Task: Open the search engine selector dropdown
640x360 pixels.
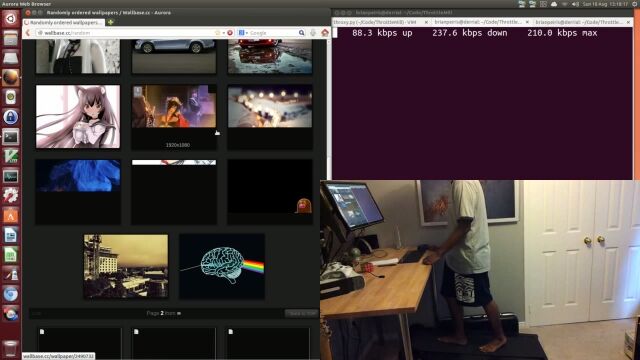Action: [243, 33]
